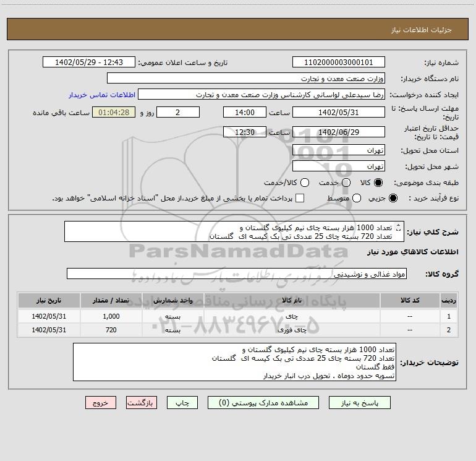Select the کالا/خدمت radio button
The height and width of the screenshot is (461, 476).
point(305,183)
